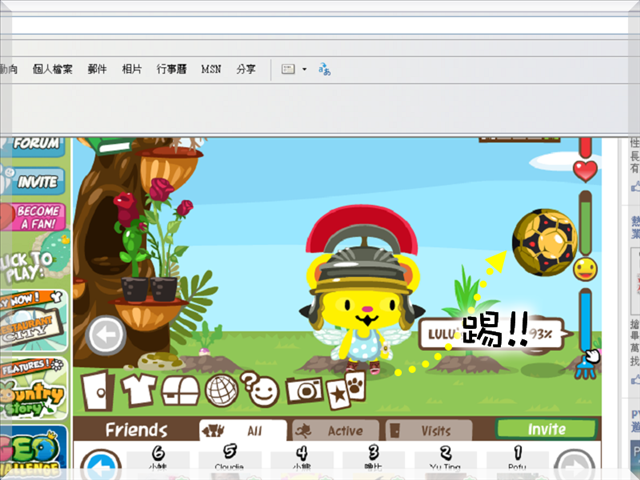Click the red heart health icon

pyautogui.click(x=585, y=171)
